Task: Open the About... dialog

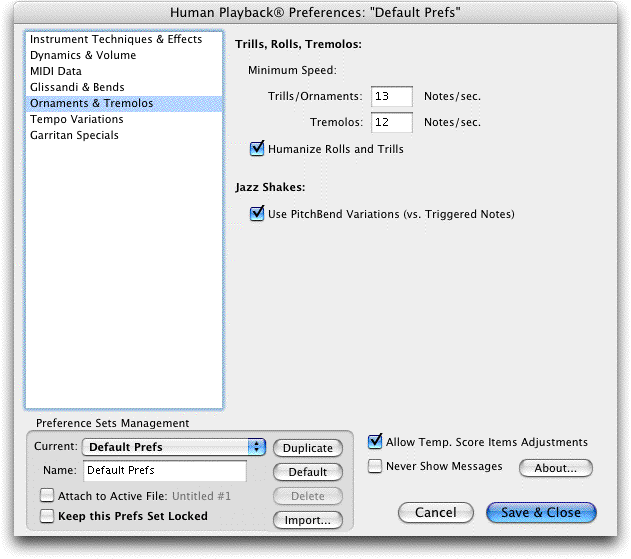Action: pyautogui.click(x=555, y=468)
